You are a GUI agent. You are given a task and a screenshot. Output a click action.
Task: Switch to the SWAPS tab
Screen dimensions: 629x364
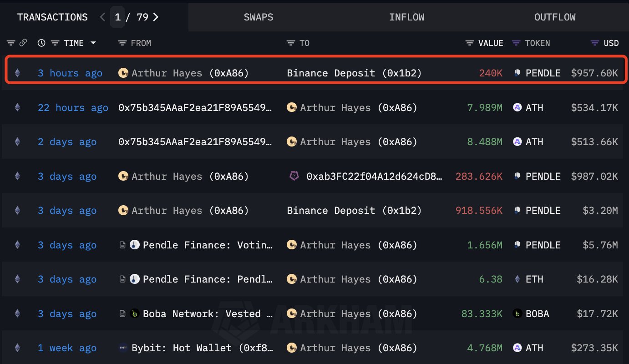259,17
